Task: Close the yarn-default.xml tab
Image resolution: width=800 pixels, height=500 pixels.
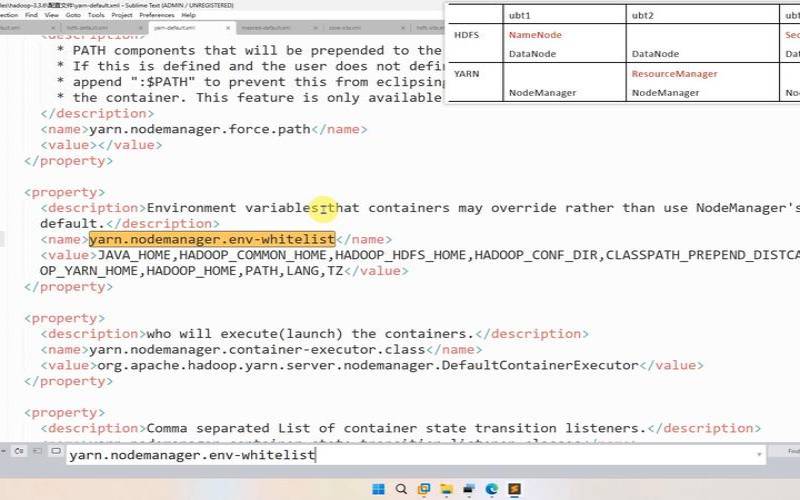Action: [x=228, y=28]
